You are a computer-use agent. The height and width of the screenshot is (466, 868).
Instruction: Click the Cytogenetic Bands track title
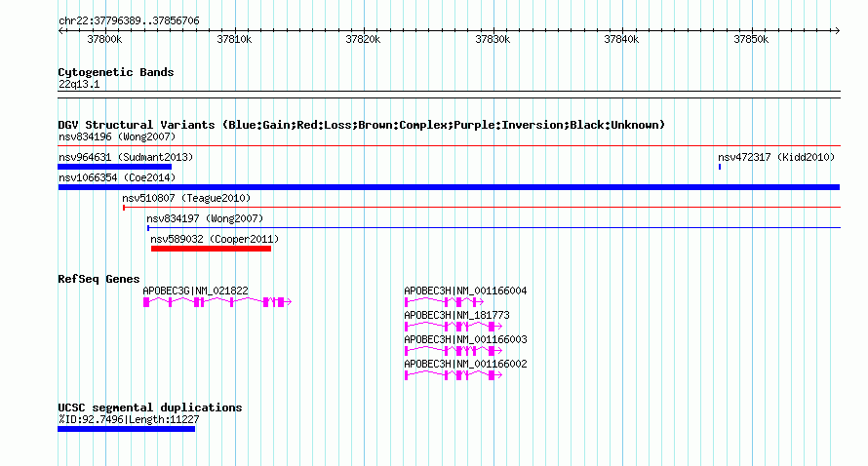[x=116, y=72]
